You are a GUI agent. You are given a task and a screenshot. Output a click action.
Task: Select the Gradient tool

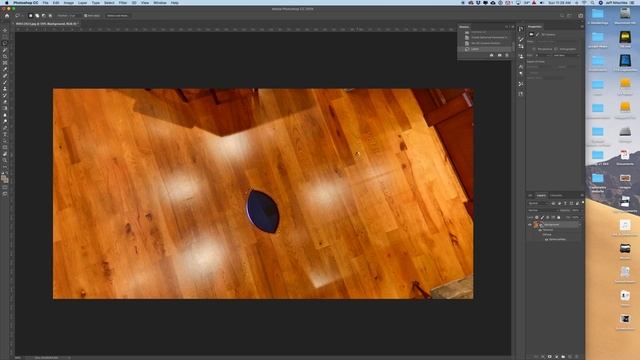point(5,109)
